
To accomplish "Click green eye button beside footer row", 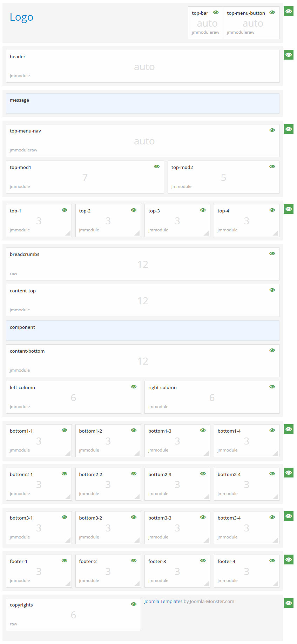I will [x=288, y=560].
